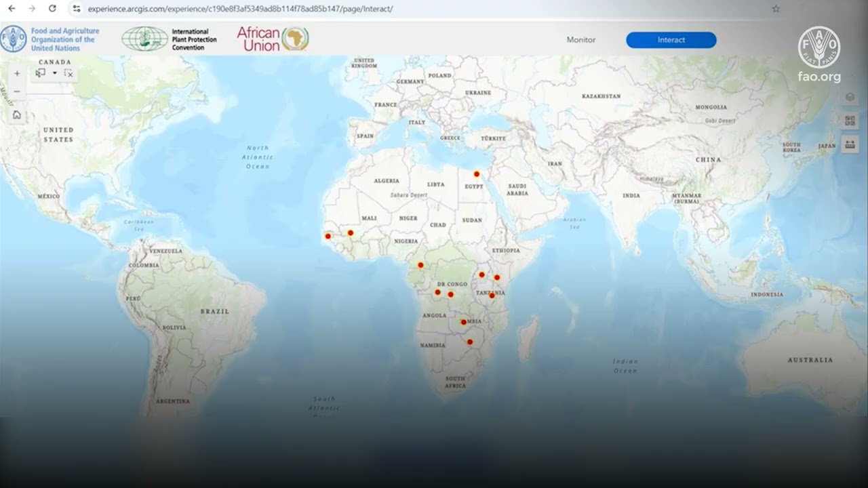Go back to the previous browser page
868x488 pixels.
12,9
